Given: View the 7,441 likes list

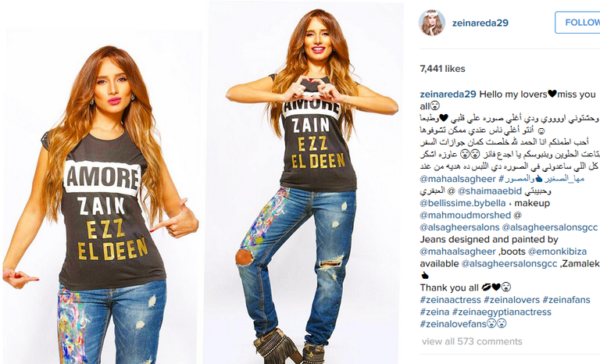Looking at the screenshot, I should click(x=442, y=69).
